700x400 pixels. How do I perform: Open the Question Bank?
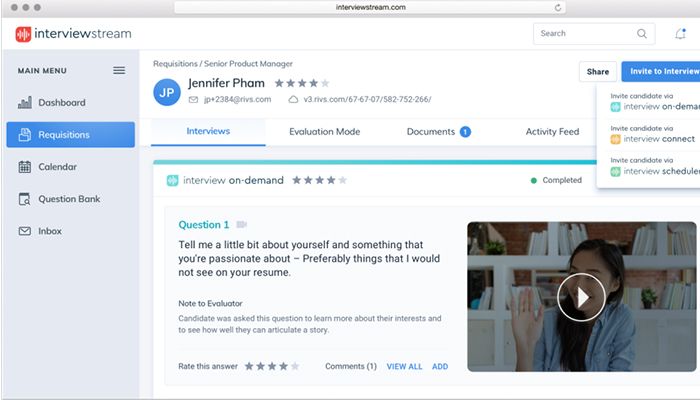[69, 199]
